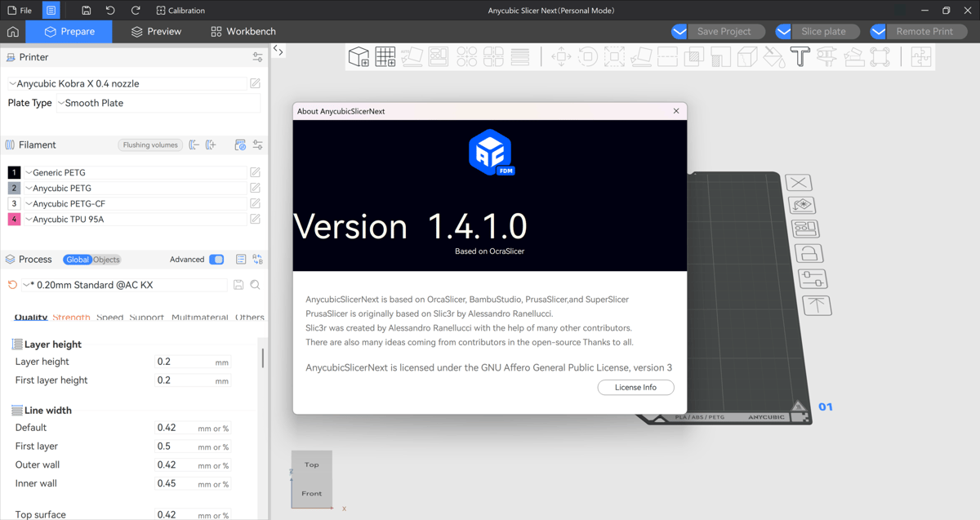Open the Anycubic PETG filament dropdown
Viewport: 980px width, 520px height.
pyautogui.click(x=135, y=188)
